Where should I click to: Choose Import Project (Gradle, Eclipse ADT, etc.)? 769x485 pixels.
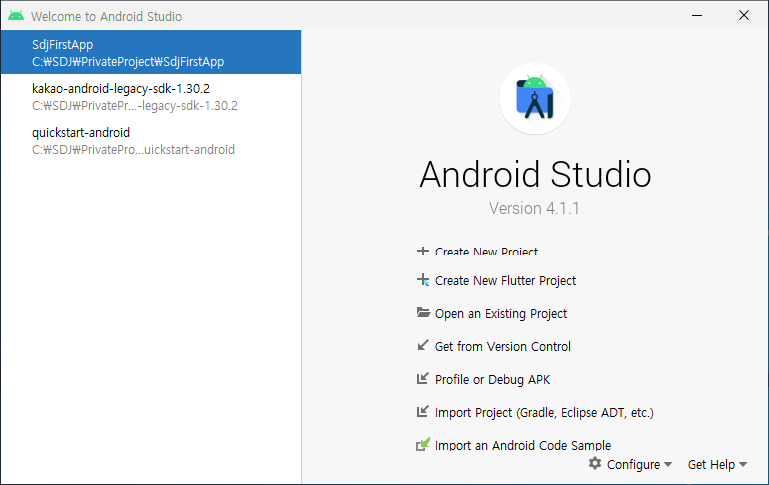(x=544, y=412)
